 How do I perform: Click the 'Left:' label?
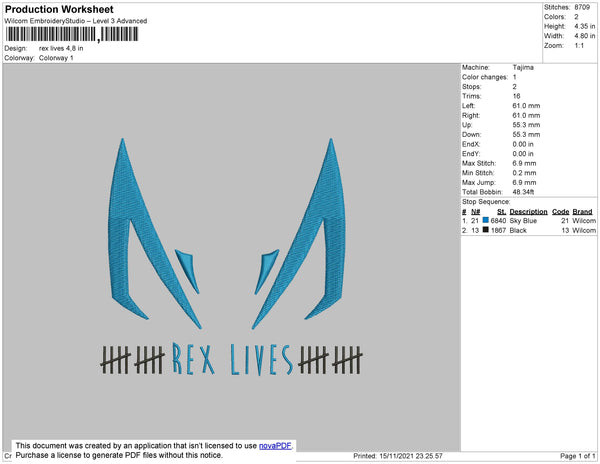(468, 106)
